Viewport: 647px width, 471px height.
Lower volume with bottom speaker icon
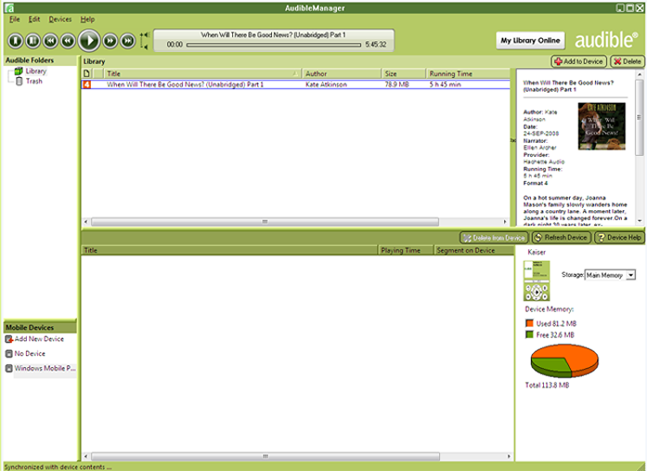[x=144, y=47]
